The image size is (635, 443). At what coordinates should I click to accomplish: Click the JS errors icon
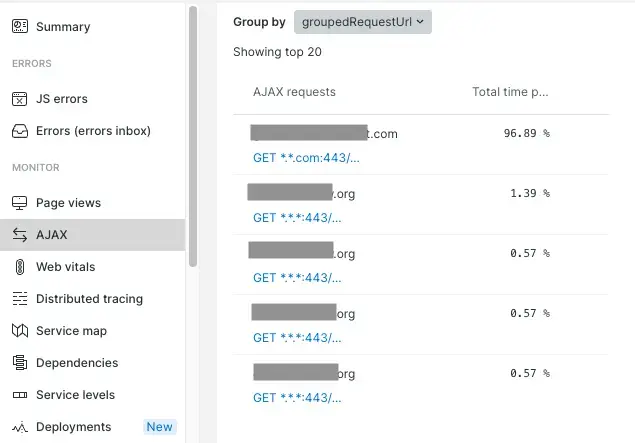tap(19, 99)
